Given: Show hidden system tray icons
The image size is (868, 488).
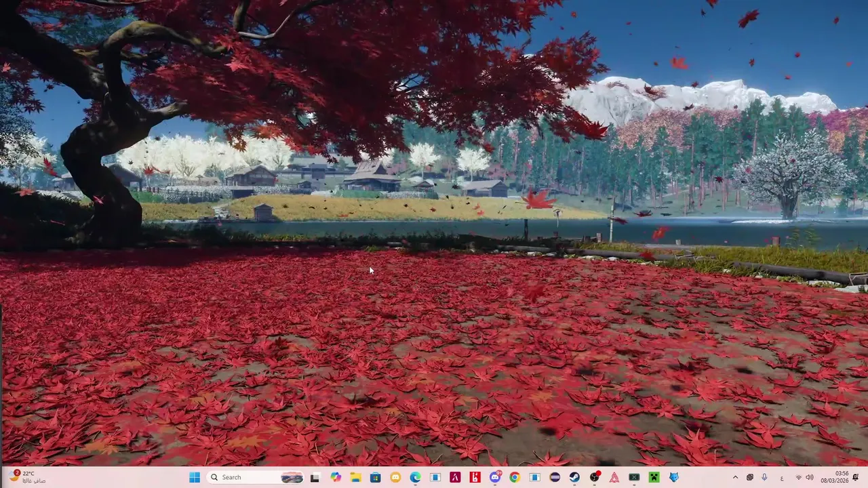Looking at the screenshot, I should click(735, 477).
